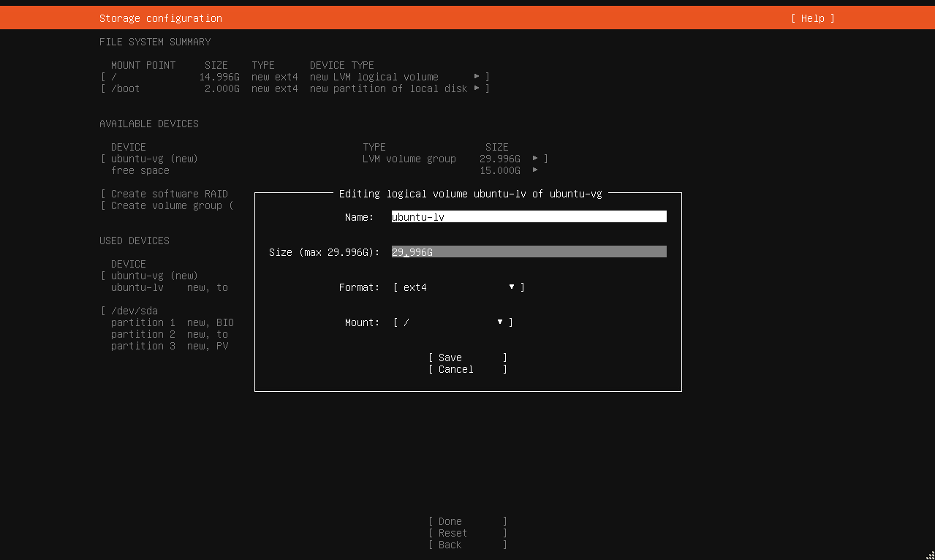Cancel editing the logical volume
Image resolution: width=935 pixels, height=560 pixels.
point(467,369)
